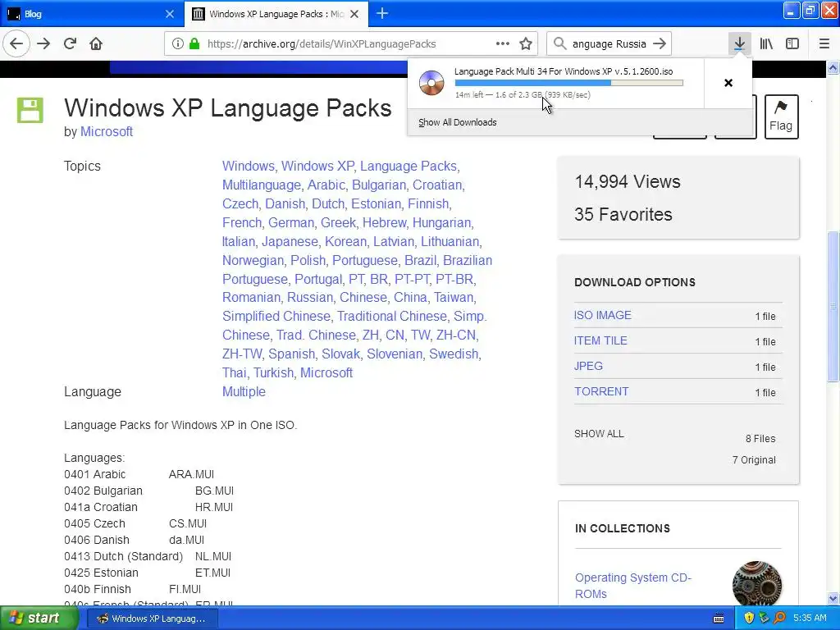Click the green secure padlock icon
The height and width of the screenshot is (630, 840).
[194, 44]
